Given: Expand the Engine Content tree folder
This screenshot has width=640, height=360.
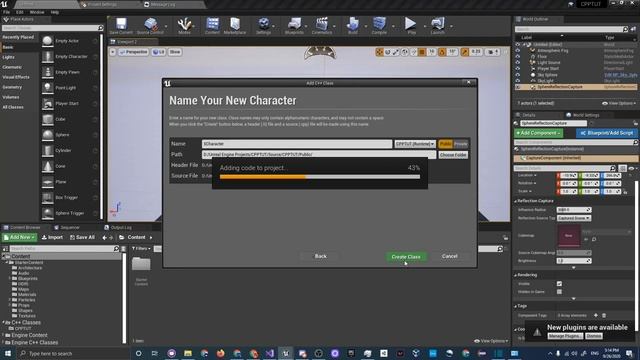Looking at the screenshot, I should point(4,335).
